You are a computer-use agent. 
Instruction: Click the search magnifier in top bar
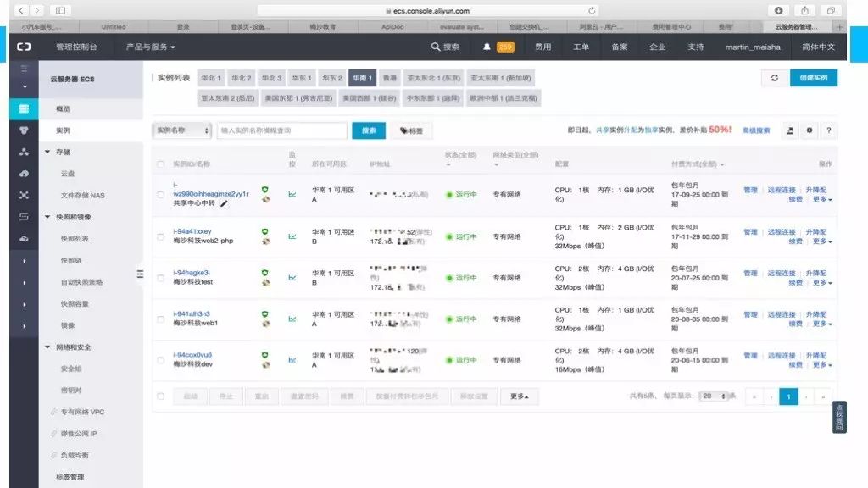(436, 47)
